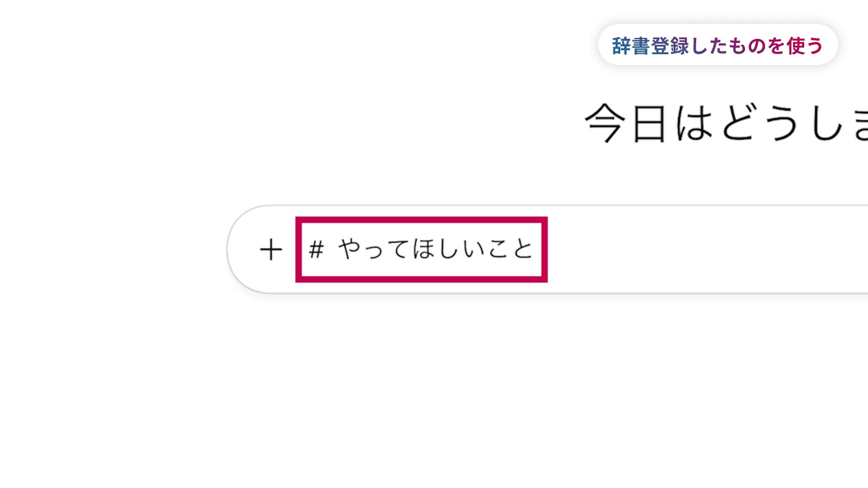Tap the + icon left of the prompt
The image size is (868, 488).
pyautogui.click(x=271, y=250)
